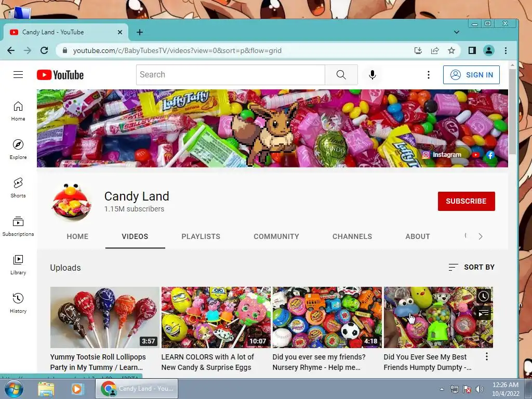
Task: Click the forward navigation arrow
Action: [x=28, y=50]
